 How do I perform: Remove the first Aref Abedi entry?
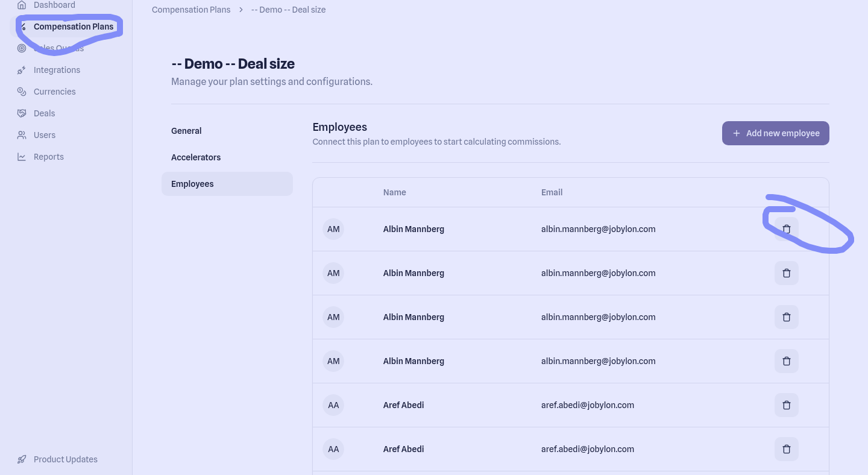pos(786,405)
